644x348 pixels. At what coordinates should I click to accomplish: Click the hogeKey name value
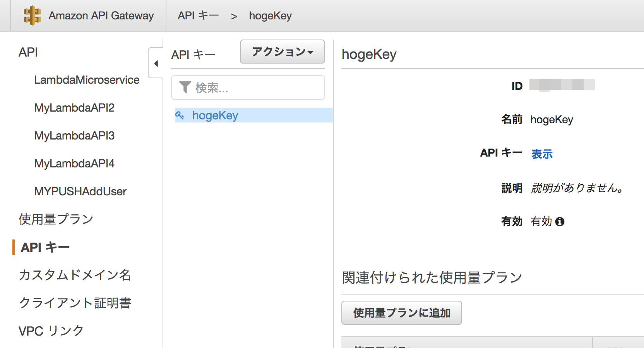point(552,120)
